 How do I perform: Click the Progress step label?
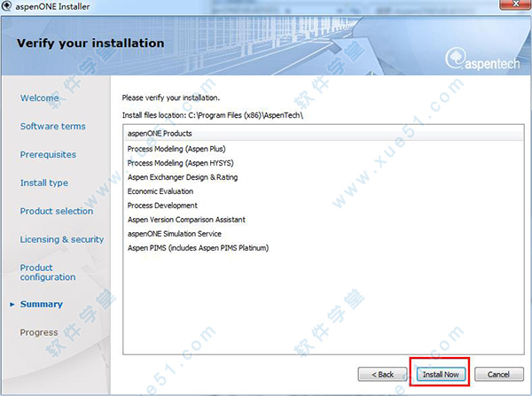click(39, 332)
